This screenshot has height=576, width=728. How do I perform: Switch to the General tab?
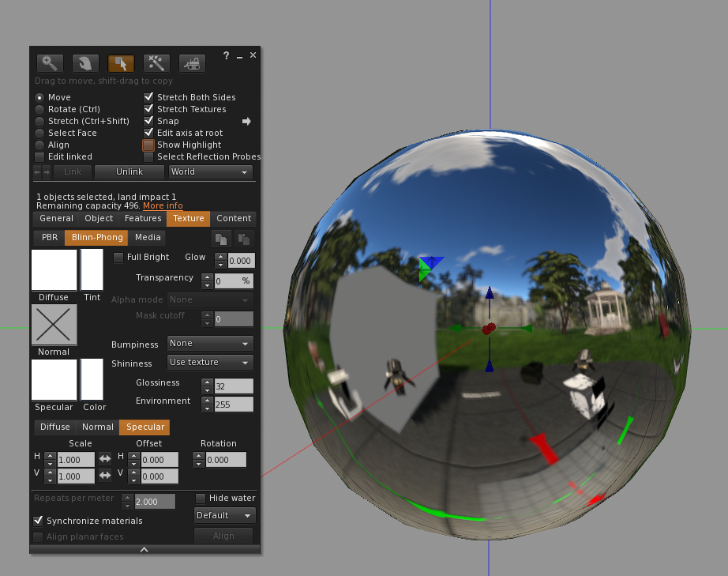57,218
